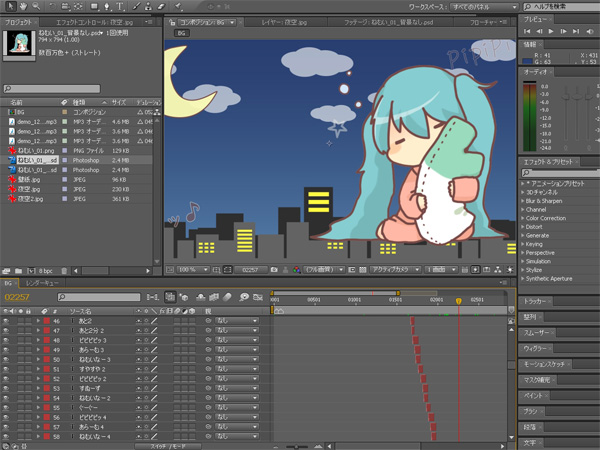Toggle eye icon for layer 55
600x450 pixels.
(x=6, y=408)
